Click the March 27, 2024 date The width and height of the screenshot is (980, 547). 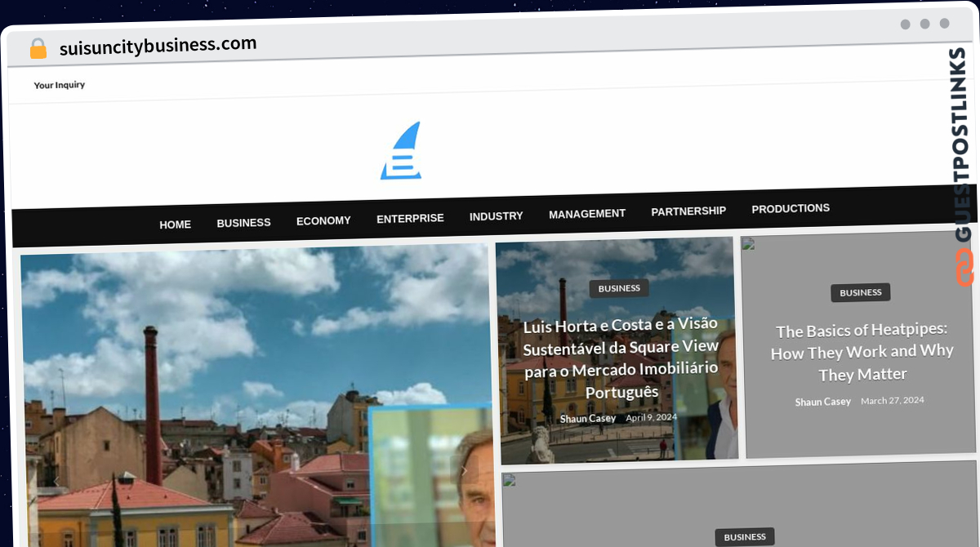[x=893, y=400]
